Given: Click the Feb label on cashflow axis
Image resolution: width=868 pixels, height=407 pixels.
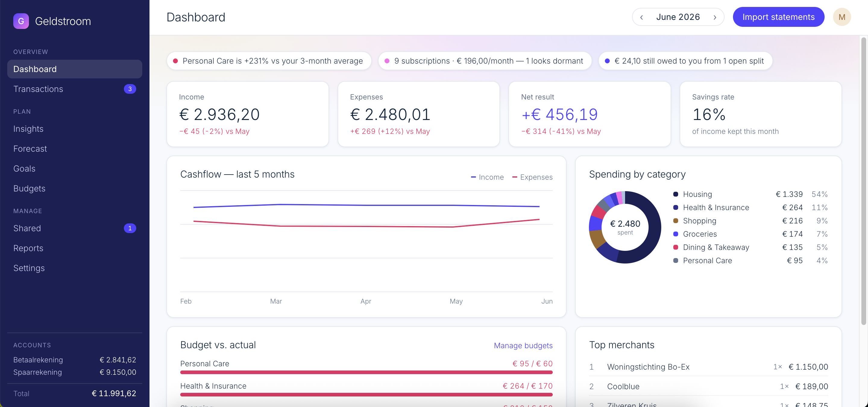Looking at the screenshot, I should (x=186, y=301).
